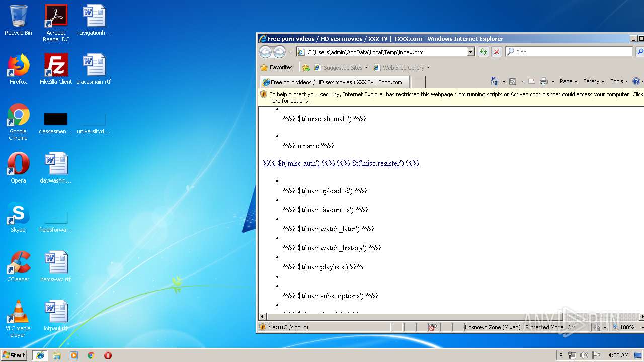Click Internet Explorer taskbar button

click(x=40, y=355)
